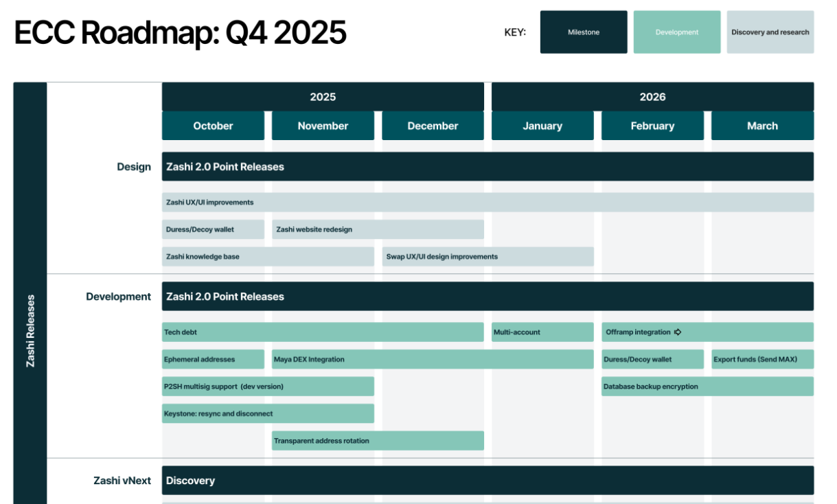Click the 'Design' row label
This screenshot has height=504, width=837.
pyautogui.click(x=134, y=167)
